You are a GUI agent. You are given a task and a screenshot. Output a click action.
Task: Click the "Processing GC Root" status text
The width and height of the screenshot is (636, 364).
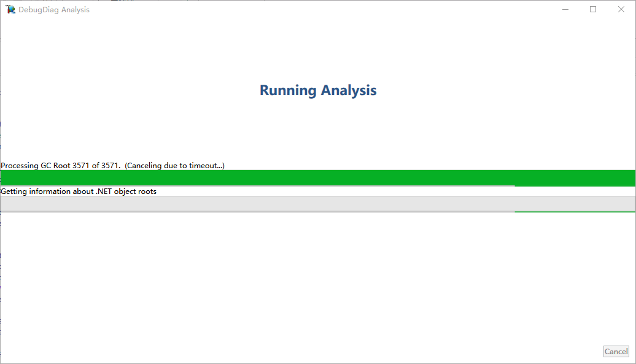(37, 166)
